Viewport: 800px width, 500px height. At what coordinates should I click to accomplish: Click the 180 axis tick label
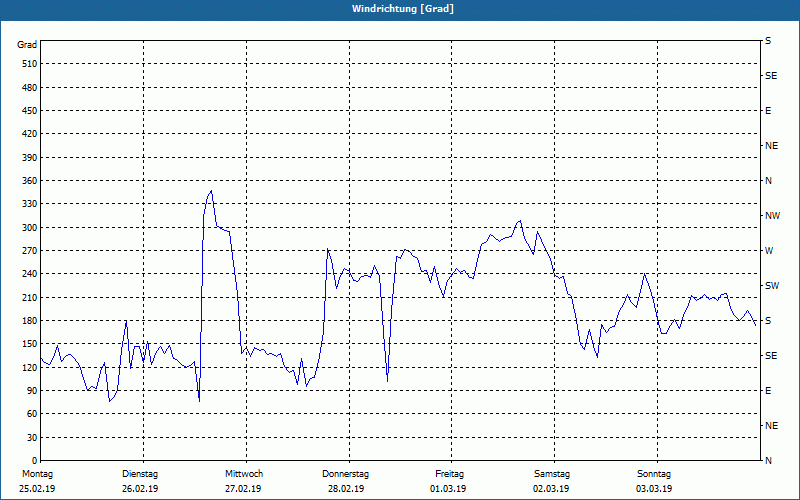point(29,321)
